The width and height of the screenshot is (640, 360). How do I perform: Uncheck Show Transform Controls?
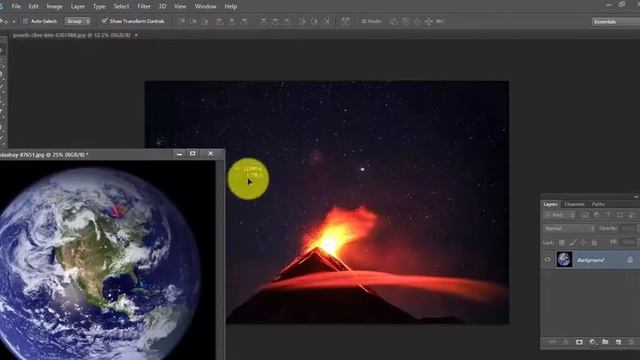coord(104,21)
